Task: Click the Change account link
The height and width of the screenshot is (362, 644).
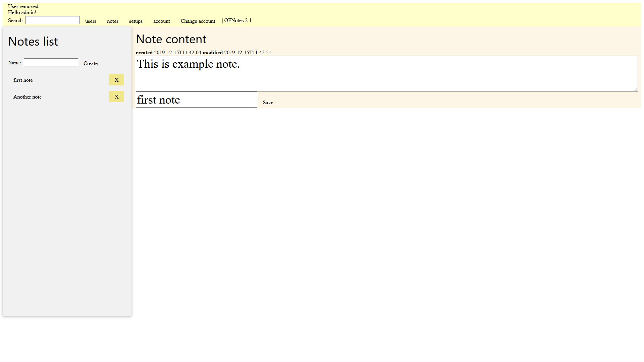Action: tap(198, 21)
